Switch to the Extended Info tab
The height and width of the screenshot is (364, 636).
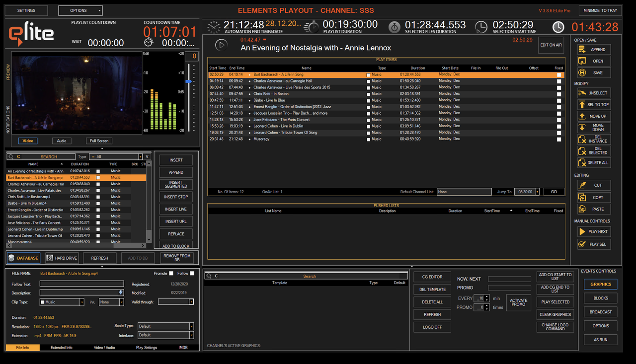point(61,348)
